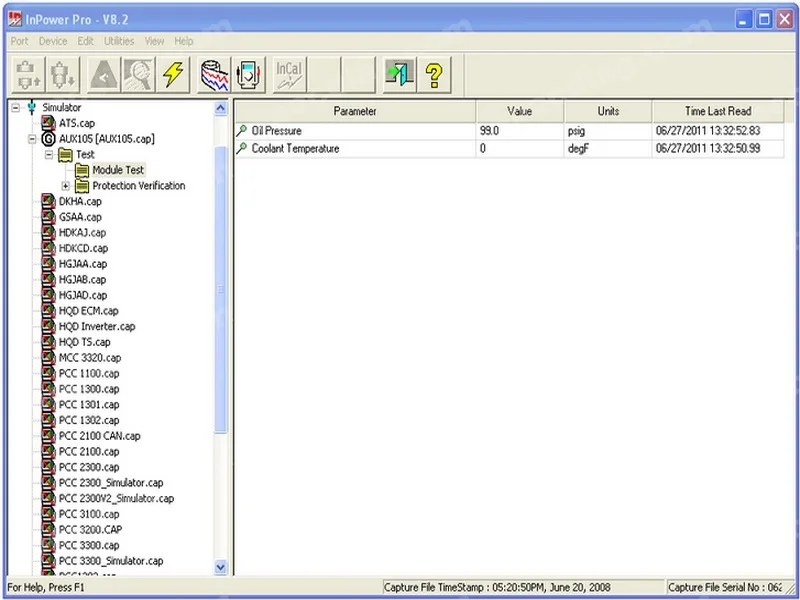Select HQD TS.cap capture file
This screenshot has width=800, height=600.
(x=85, y=342)
